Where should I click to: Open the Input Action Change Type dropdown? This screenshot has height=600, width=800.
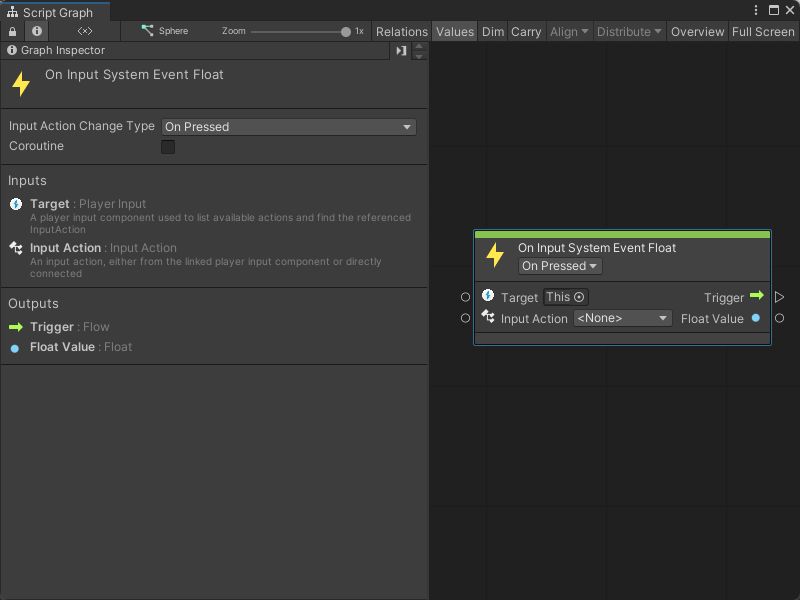(x=290, y=127)
